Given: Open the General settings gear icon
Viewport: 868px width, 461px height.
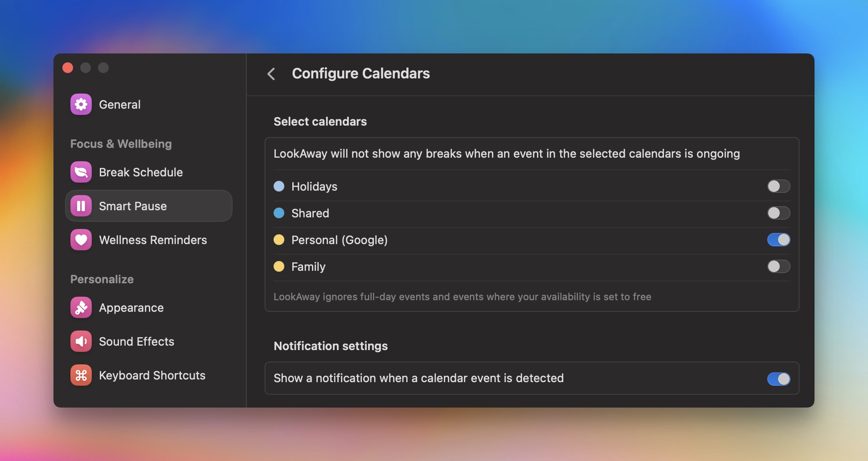Looking at the screenshot, I should 81,104.
